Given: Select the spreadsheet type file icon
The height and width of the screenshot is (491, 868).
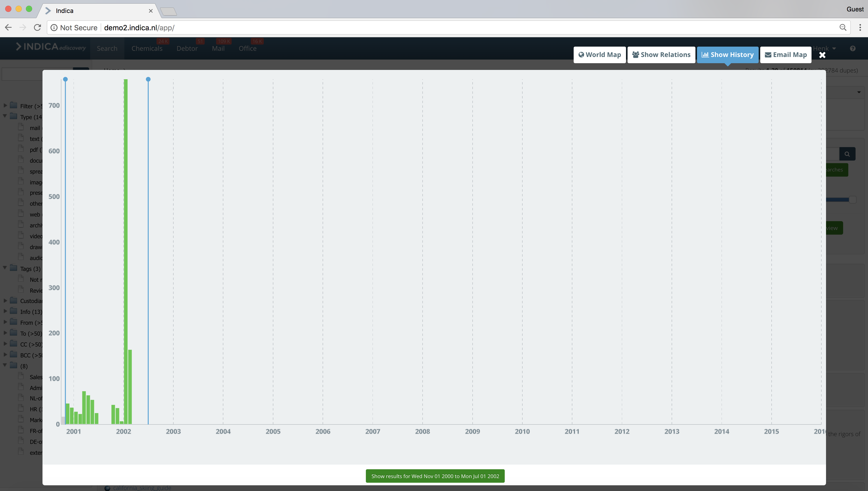Looking at the screenshot, I should 21,170.
